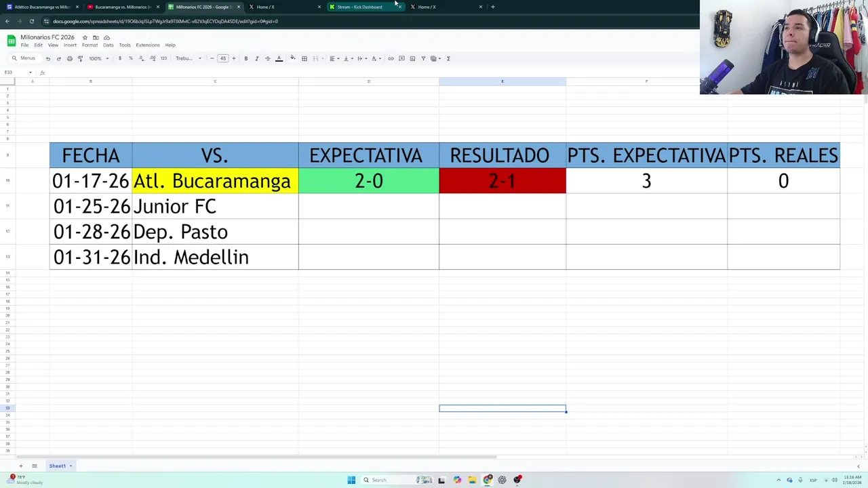The height and width of the screenshot is (488, 868).
Task: Format as percent icon
Action: point(131,58)
